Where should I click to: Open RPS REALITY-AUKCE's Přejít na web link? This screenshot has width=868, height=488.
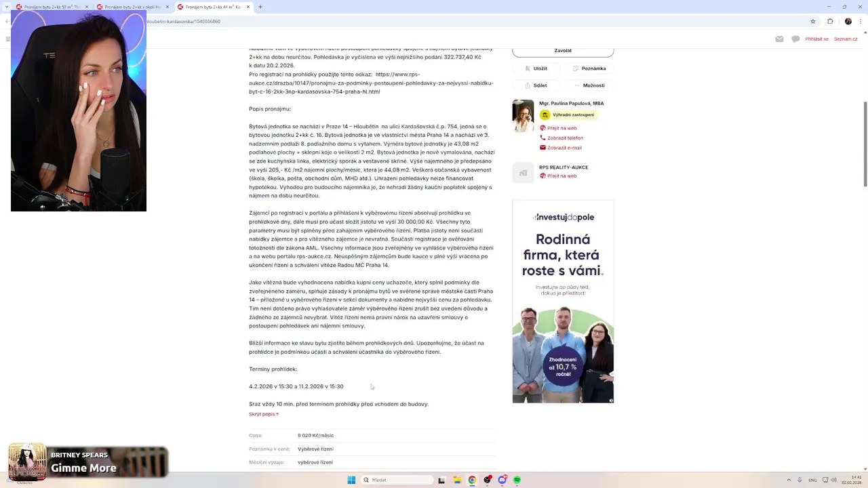pos(558,176)
